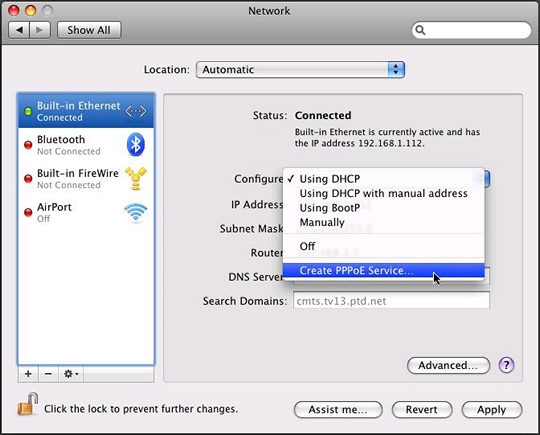
Task: Select Bluetooth in services list
Action: tap(86, 145)
